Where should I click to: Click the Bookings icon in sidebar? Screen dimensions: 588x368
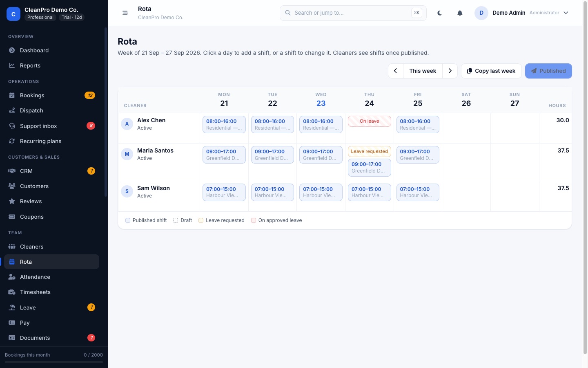pyautogui.click(x=12, y=95)
